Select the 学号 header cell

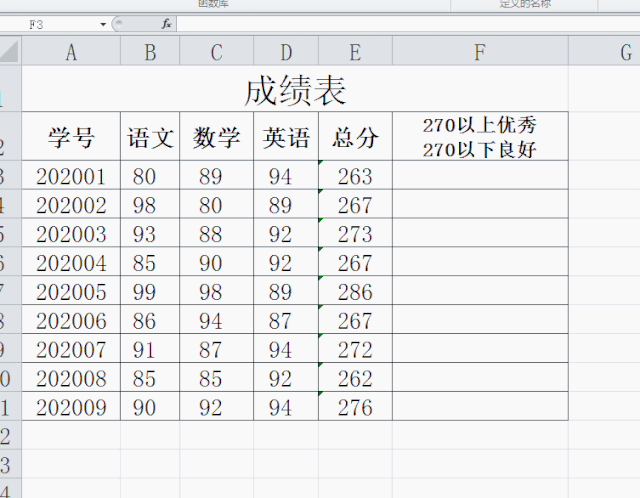71,136
